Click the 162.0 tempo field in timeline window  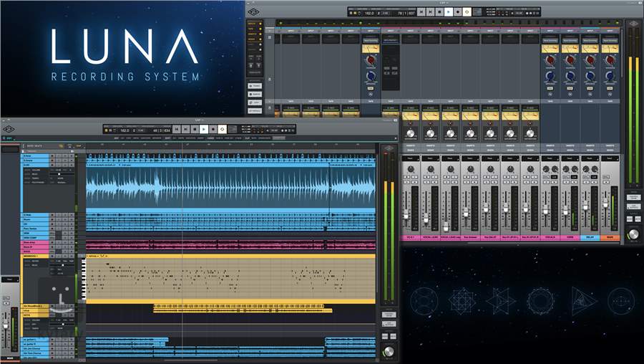(x=125, y=130)
